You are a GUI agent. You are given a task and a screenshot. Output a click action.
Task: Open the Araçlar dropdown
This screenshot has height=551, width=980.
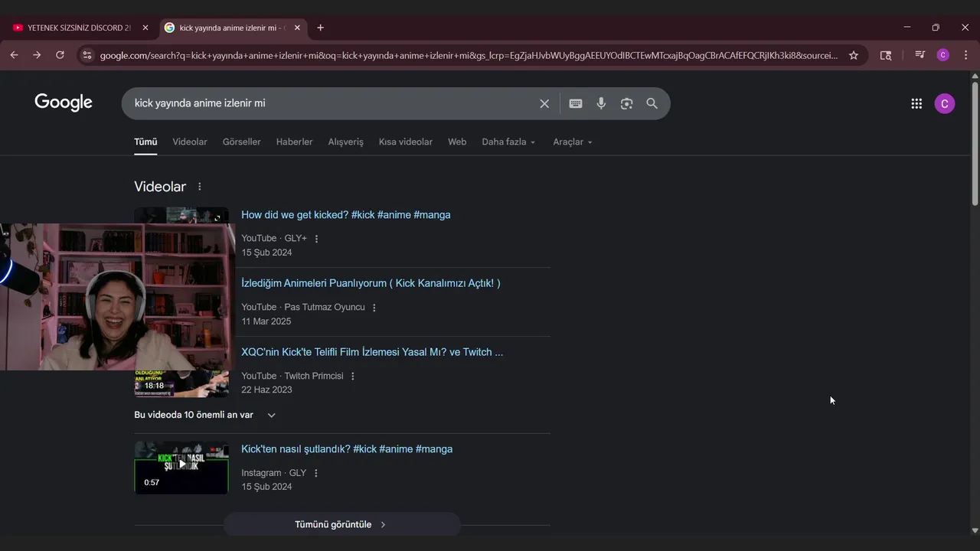[573, 142]
